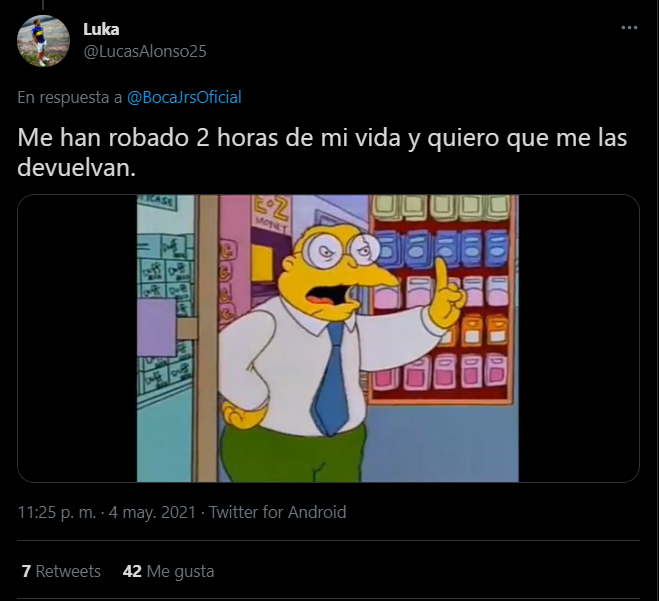The image size is (659, 601).
Task: Click the black right margin of the GIF
Action: (x=579, y=338)
